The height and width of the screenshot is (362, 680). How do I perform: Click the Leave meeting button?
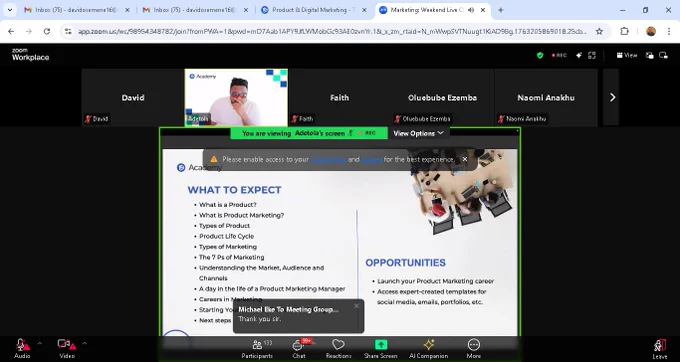[660, 349]
